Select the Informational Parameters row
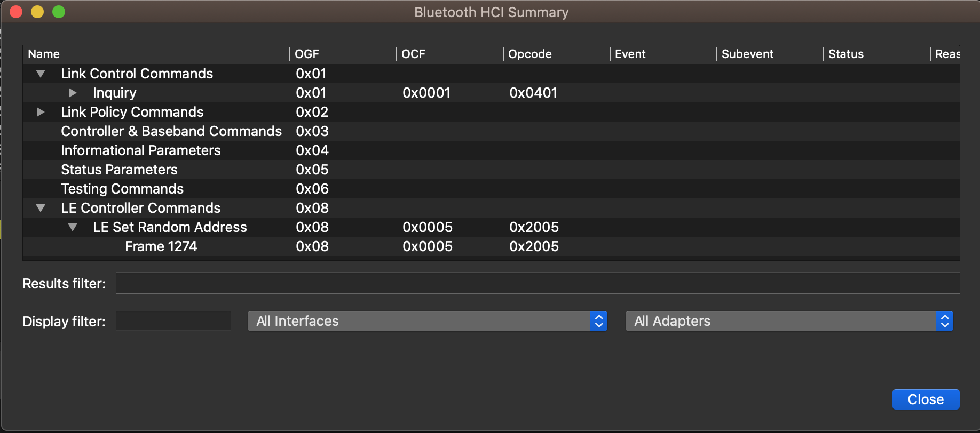 140,150
